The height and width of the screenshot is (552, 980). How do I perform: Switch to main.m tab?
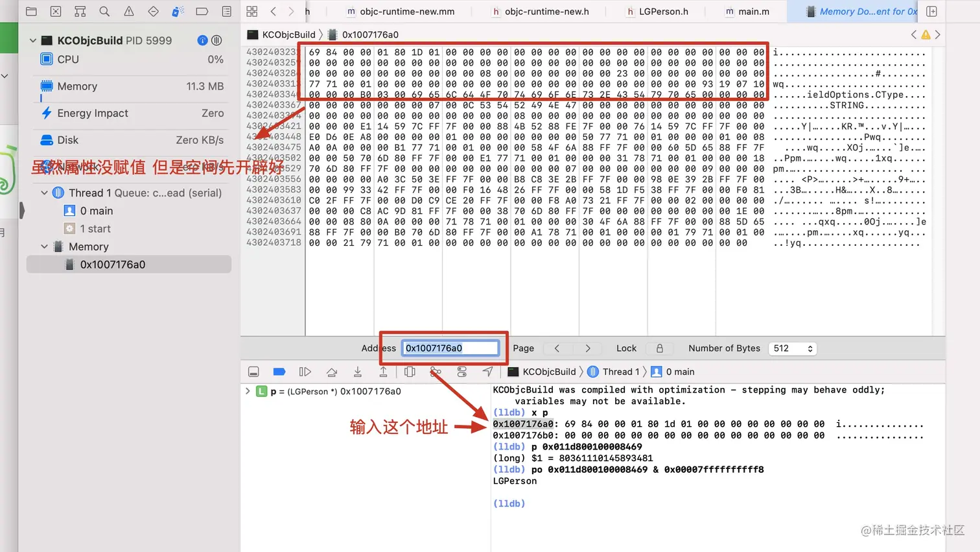(747, 11)
